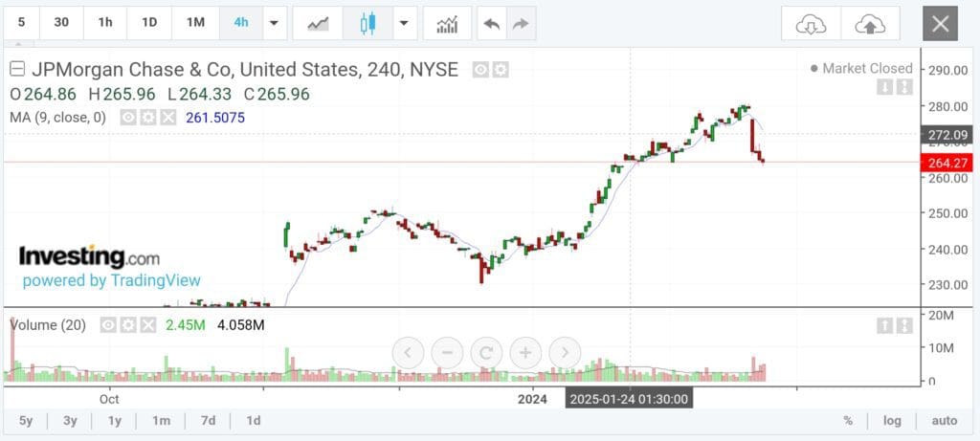
Task: Hide the MA indicator using eye icon
Action: click(128, 118)
